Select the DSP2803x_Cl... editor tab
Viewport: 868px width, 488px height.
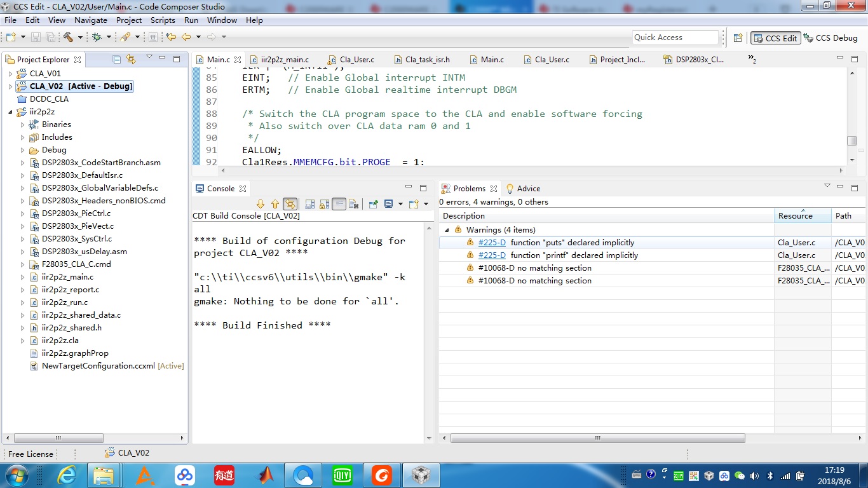693,60
